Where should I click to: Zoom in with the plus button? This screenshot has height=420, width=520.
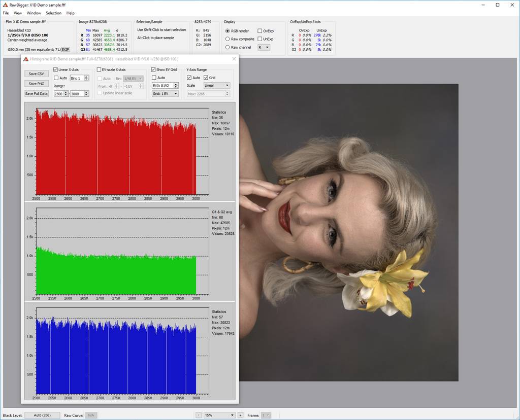coord(240,415)
